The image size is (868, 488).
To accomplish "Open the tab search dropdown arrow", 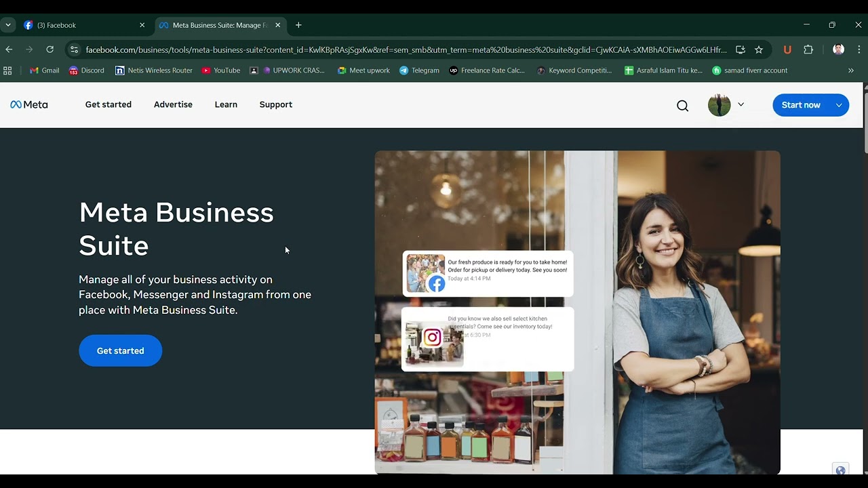I will pos(8,25).
